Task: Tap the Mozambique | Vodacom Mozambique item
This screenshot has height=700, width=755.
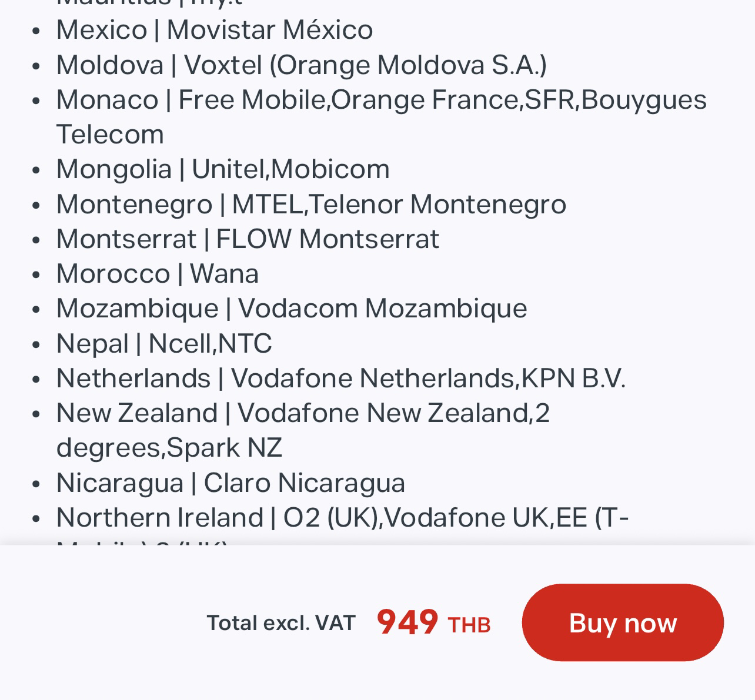Action: point(292,309)
